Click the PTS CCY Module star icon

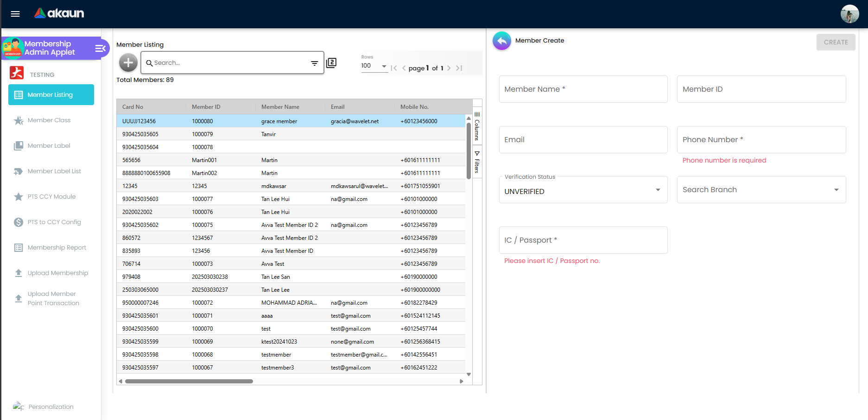point(19,197)
